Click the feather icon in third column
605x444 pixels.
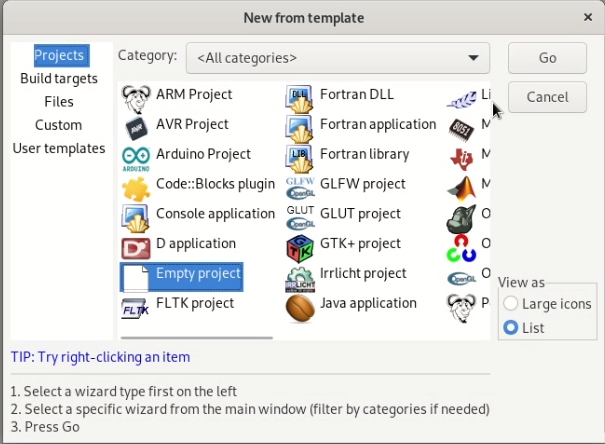coord(461,100)
